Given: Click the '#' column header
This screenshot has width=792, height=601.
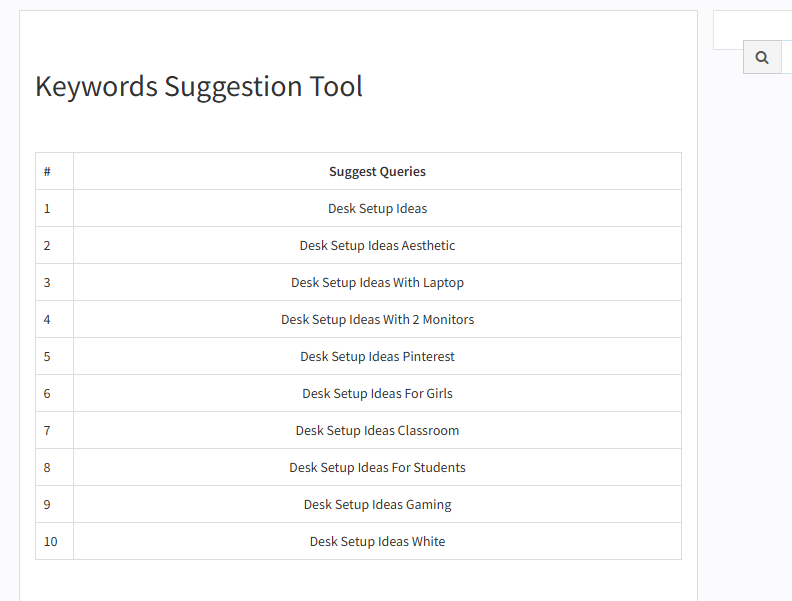Looking at the screenshot, I should pos(55,172).
